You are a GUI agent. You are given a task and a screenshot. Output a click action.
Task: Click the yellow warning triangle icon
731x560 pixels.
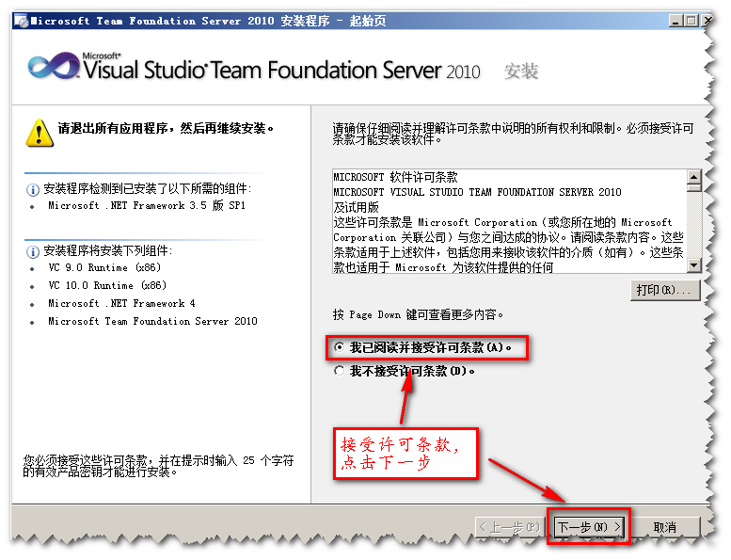[x=40, y=133]
